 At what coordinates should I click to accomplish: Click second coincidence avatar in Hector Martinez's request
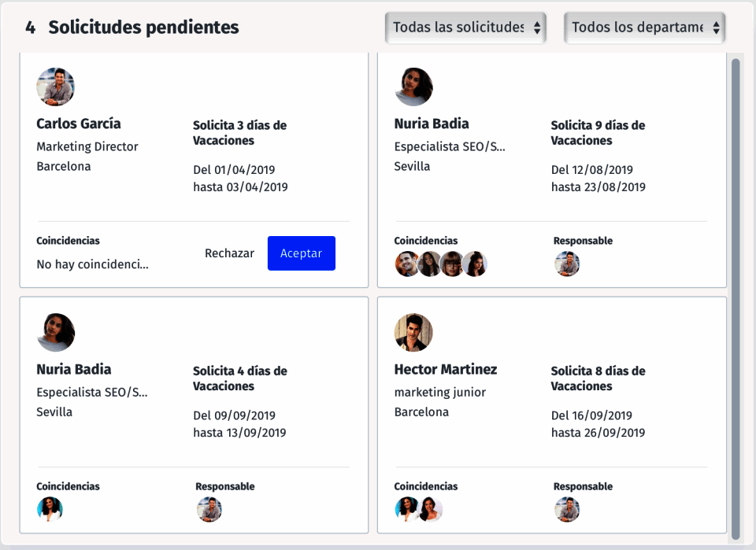tap(430, 510)
